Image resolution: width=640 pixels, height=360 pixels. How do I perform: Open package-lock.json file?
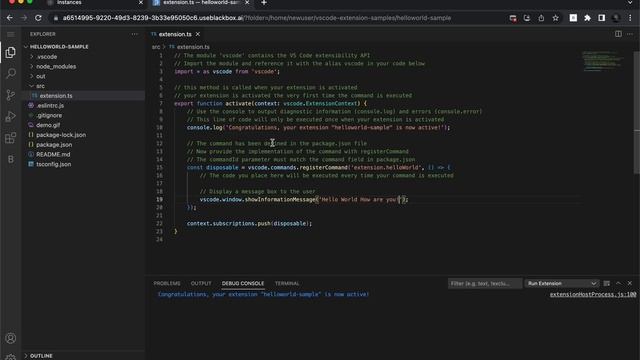(x=61, y=135)
